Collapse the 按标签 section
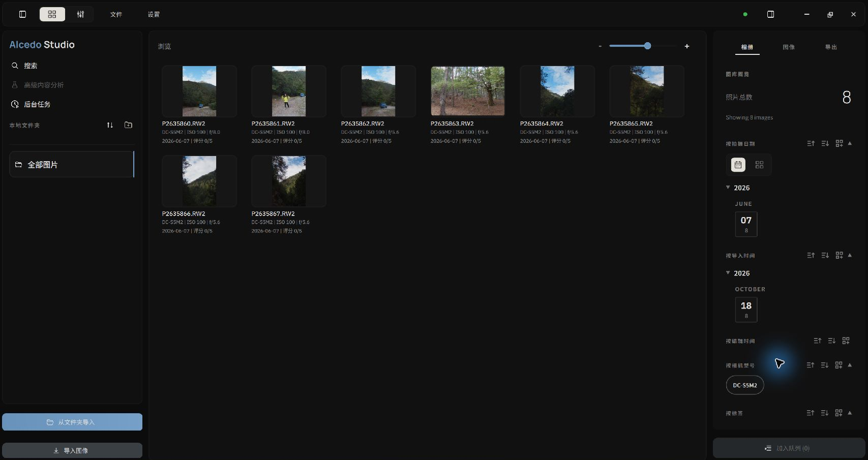 (x=850, y=413)
